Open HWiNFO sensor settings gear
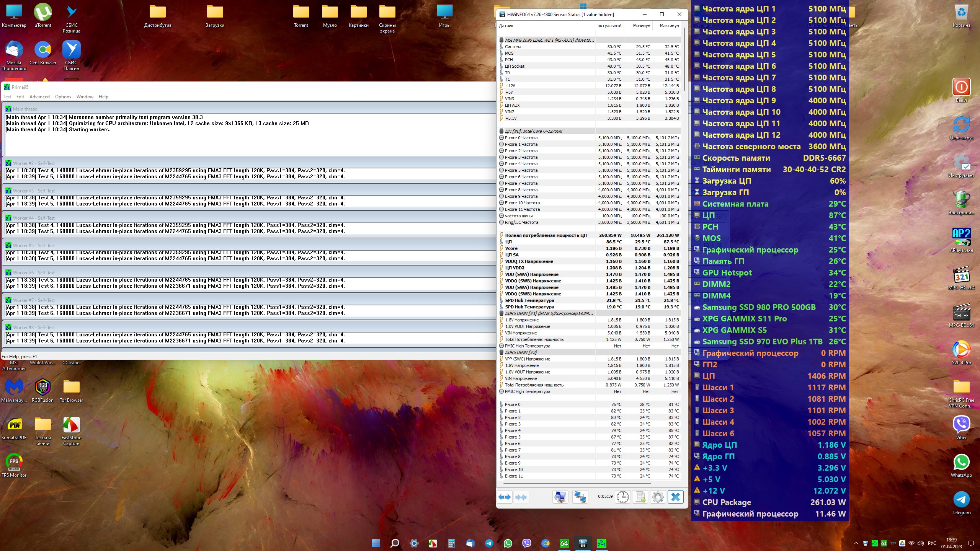 pyautogui.click(x=658, y=497)
